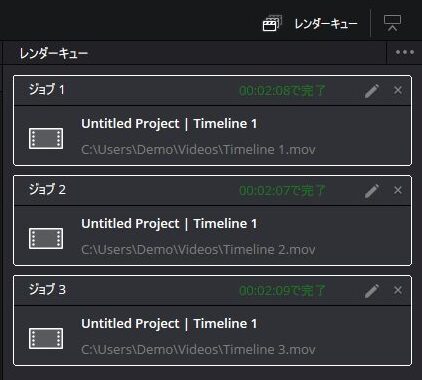Click the Render Queue clapperboard icon

pyautogui.click(x=272, y=23)
